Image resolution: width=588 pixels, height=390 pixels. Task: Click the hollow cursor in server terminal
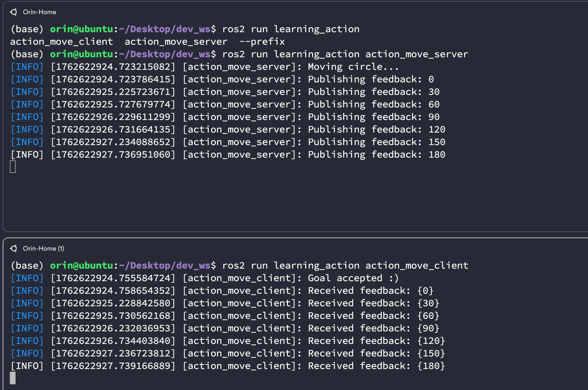(13, 167)
